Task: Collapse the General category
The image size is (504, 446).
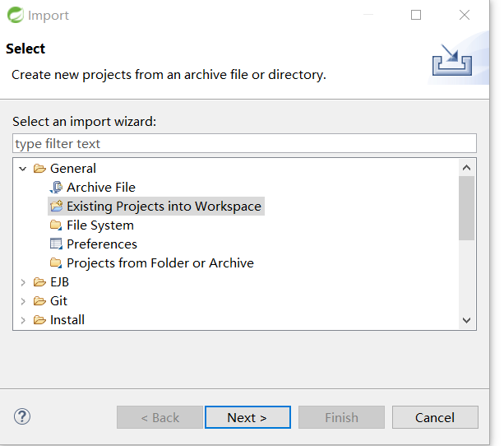Action: [23, 169]
